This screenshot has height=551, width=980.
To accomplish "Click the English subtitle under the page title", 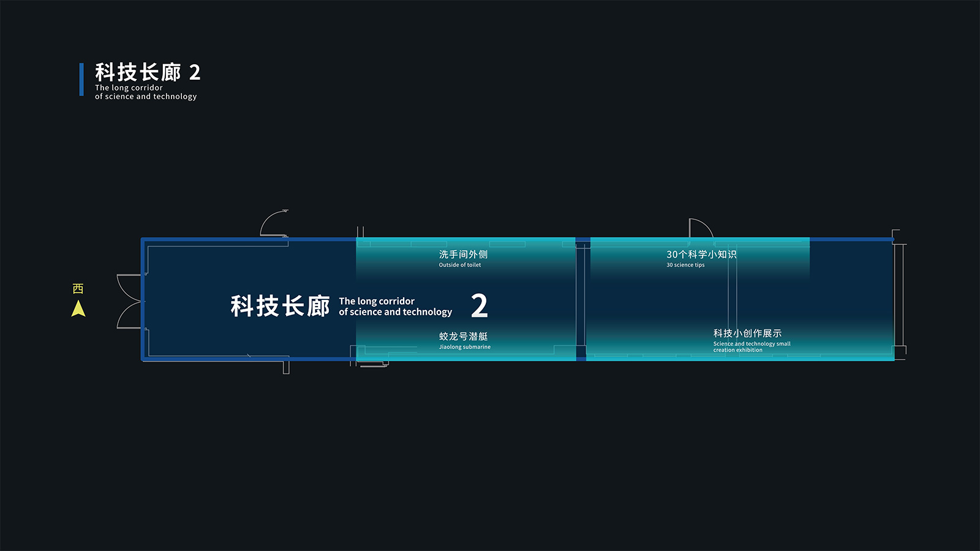I will pos(146,92).
